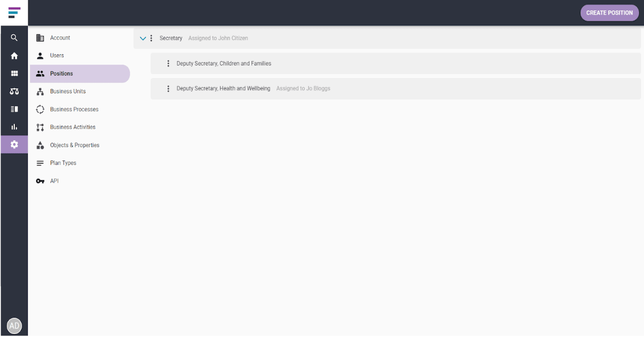Select the Positions menu item

[x=80, y=74]
